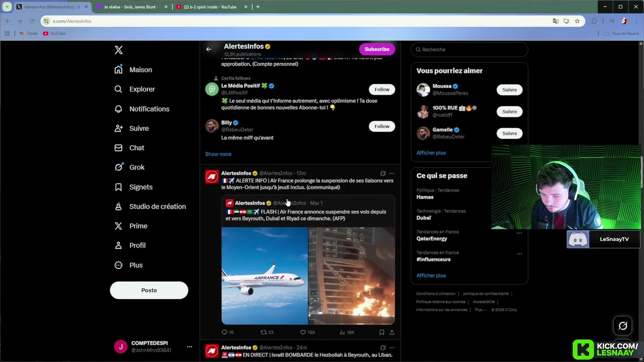
Task: Open Plus more options
Action: [128, 265]
